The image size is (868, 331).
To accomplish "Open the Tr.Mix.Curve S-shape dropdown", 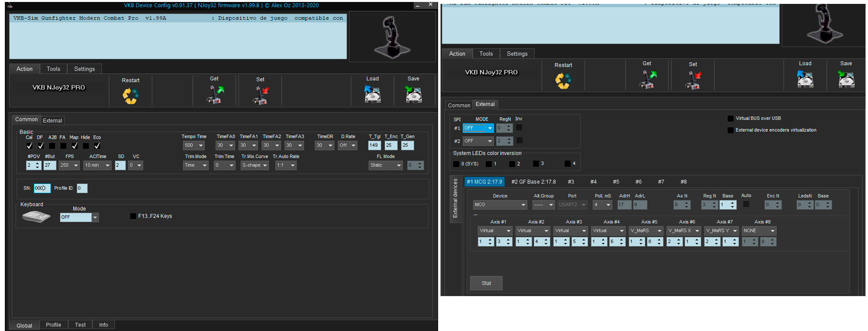I will (255, 165).
